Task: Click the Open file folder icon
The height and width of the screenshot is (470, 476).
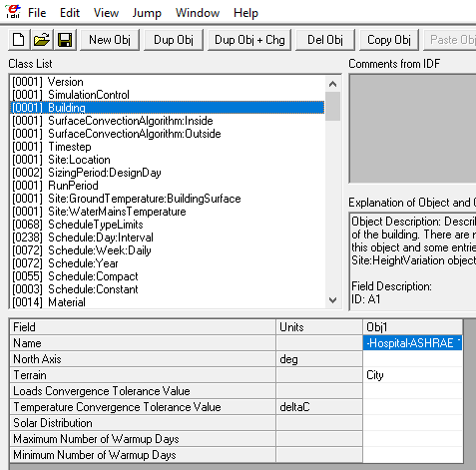Action: pyautogui.click(x=42, y=40)
